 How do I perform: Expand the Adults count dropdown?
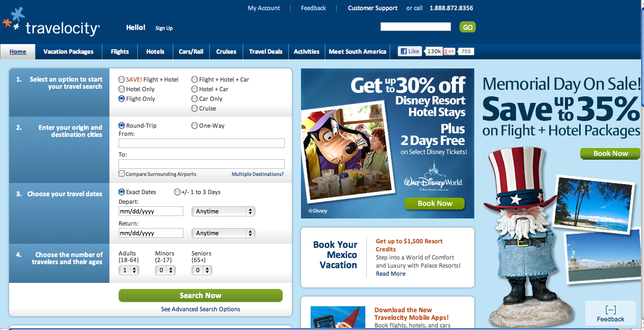pos(129,270)
